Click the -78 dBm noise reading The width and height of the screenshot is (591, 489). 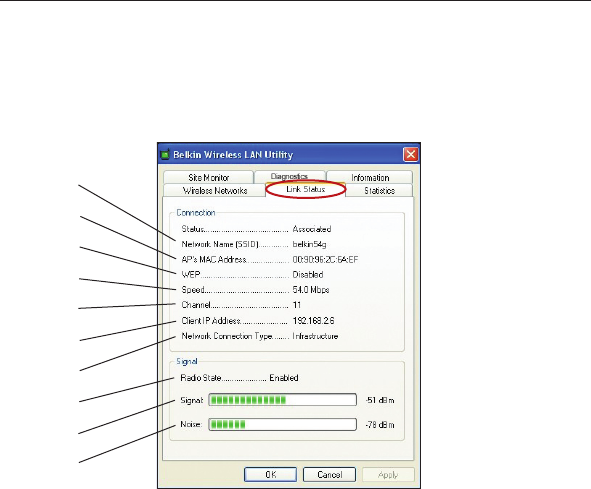(380, 425)
